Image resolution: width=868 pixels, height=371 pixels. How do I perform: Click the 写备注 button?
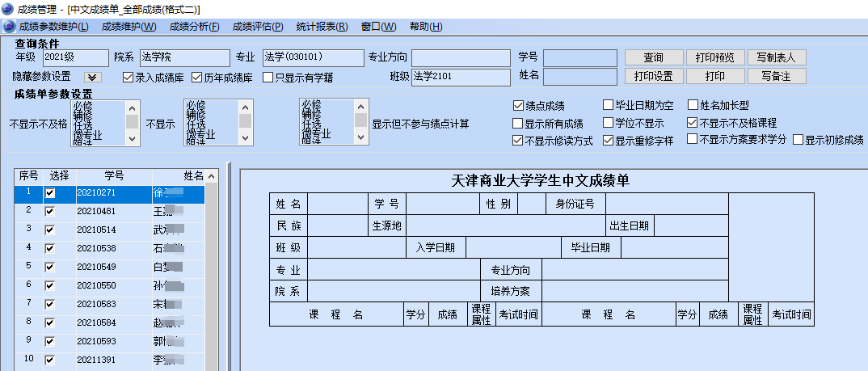click(776, 76)
